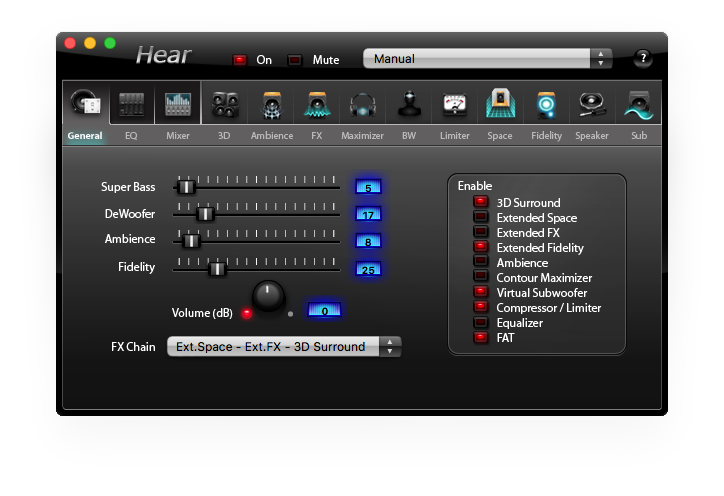Click the Fidelity value field
The width and height of the screenshot is (724, 496).
[x=368, y=268]
